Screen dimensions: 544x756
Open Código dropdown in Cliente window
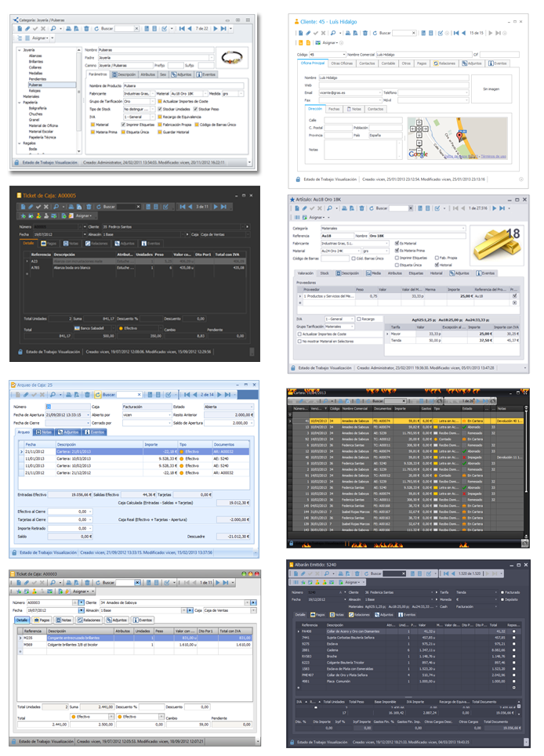(x=344, y=55)
